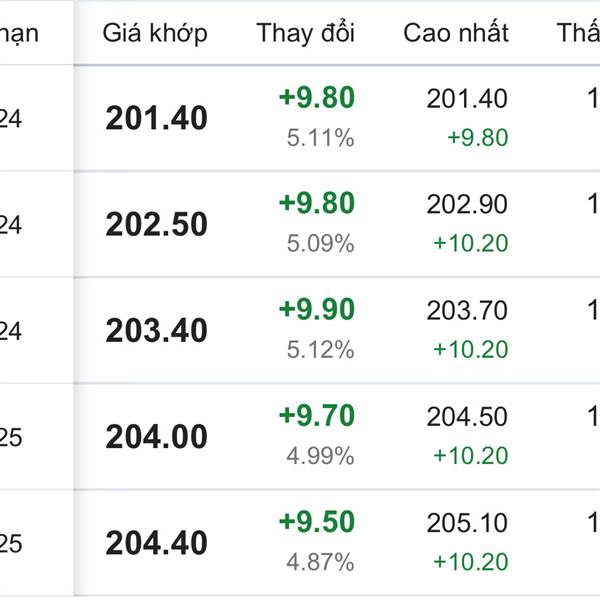This screenshot has height=600, width=600.
Task: Select the matched price 204.40
Action: pos(157,543)
